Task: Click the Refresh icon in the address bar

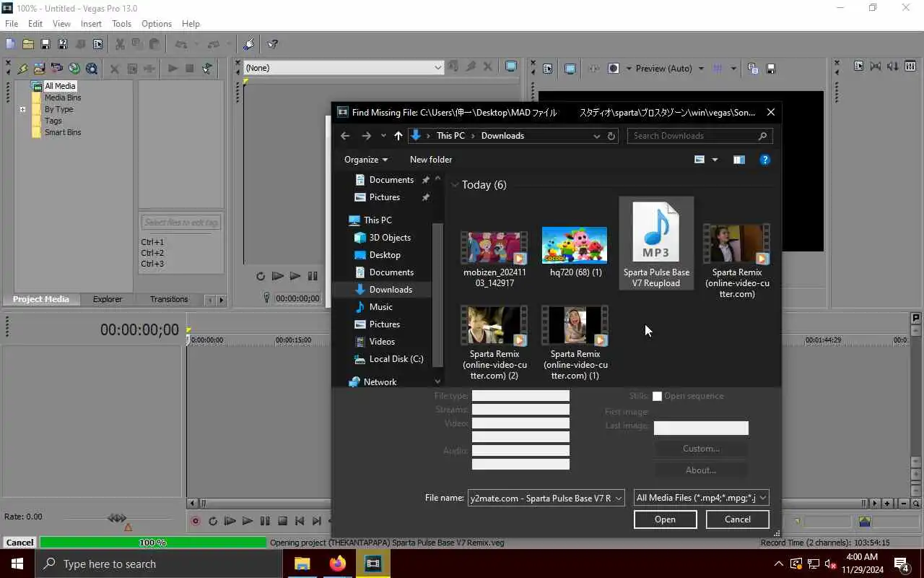Action: [x=611, y=136]
